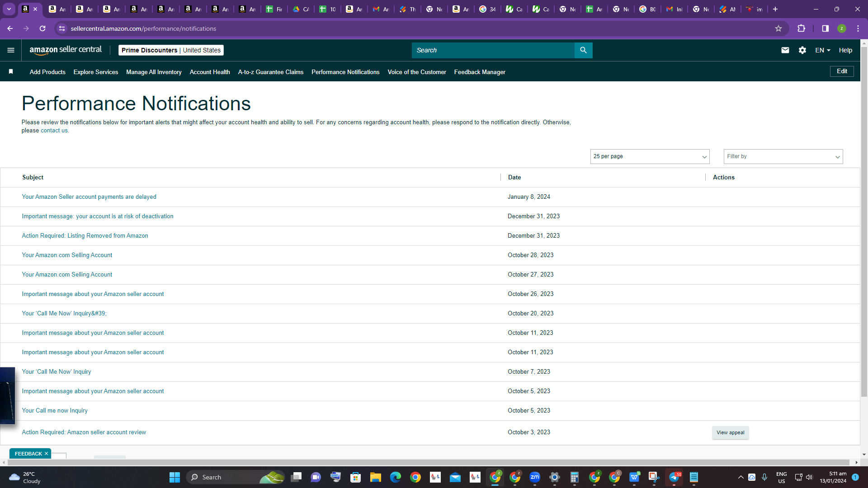
Task: Click the Windows taskbar Search box
Action: 235,477
